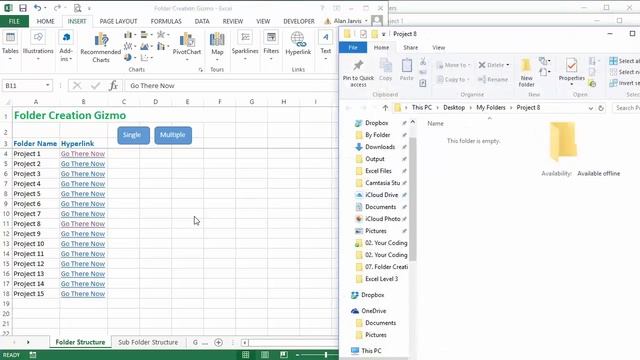Click the Single button on the sheet
The width and height of the screenshot is (640, 360).
[133, 135]
